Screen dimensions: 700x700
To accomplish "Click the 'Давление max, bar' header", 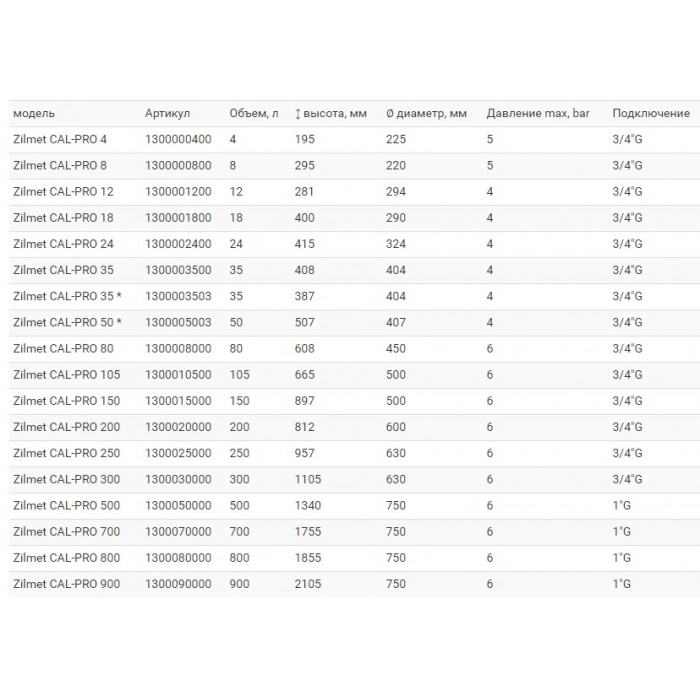I will [x=538, y=113].
